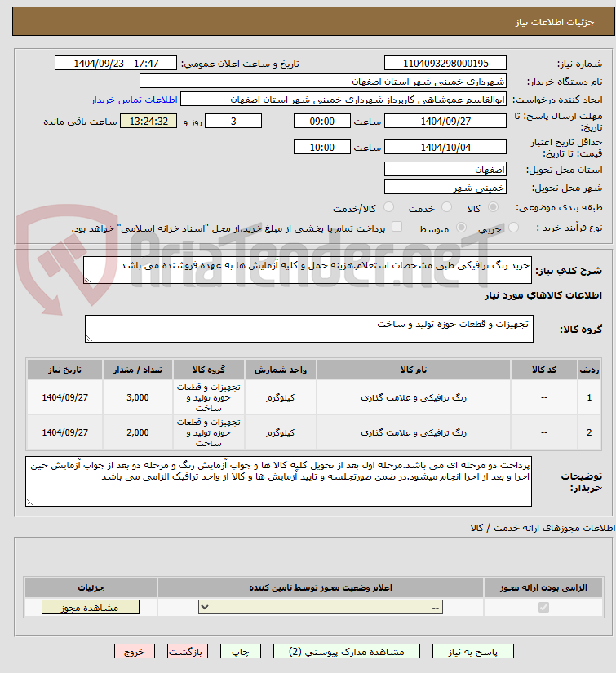The image size is (616, 673).
Task: Click the تاریخ نیاز column header
Action: coord(64,370)
